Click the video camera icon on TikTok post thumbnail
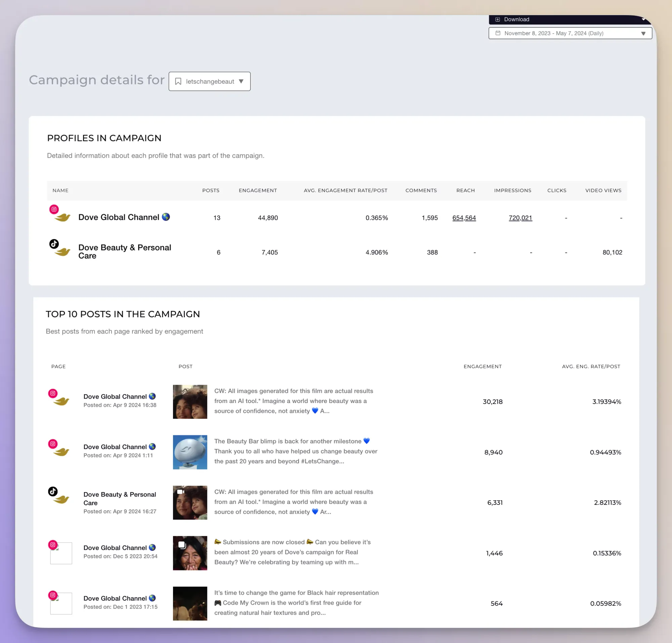The height and width of the screenshot is (643, 672). pos(180,492)
